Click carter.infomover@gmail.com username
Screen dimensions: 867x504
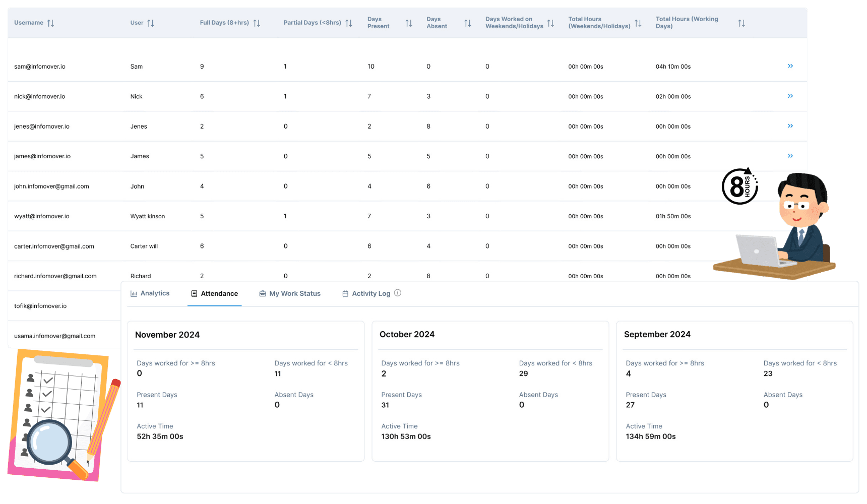click(x=54, y=246)
